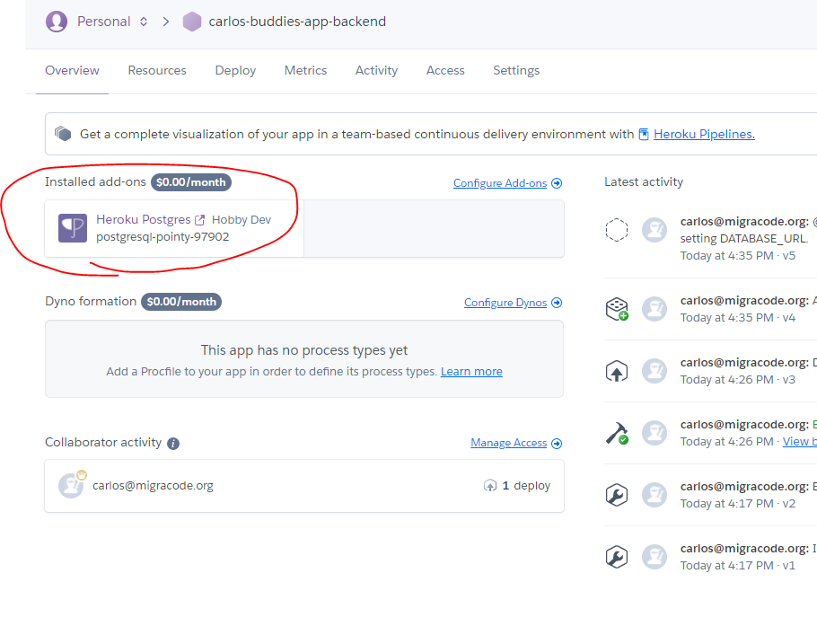817x644 pixels.
Task: Click the Collaborator activity info icon
Action: 173,443
